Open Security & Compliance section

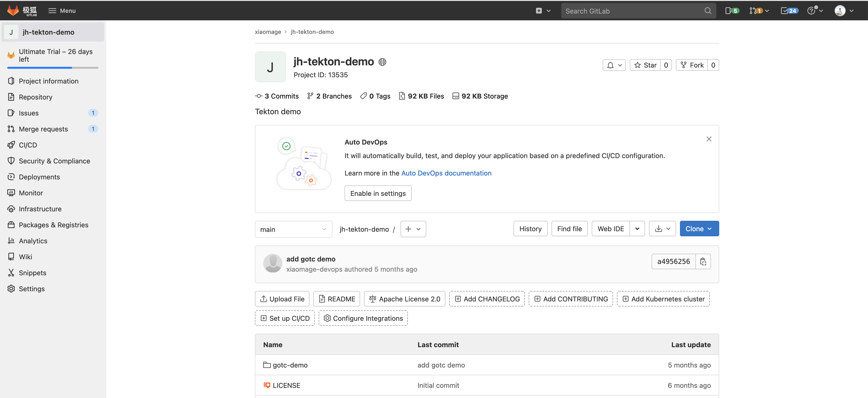click(54, 161)
